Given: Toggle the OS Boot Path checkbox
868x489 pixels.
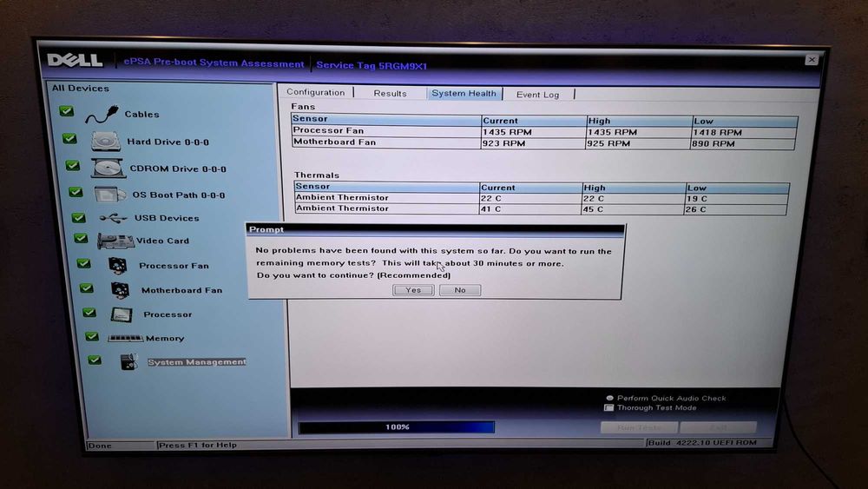Looking at the screenshot, I should pyautogui.click(x=76, y=192).
